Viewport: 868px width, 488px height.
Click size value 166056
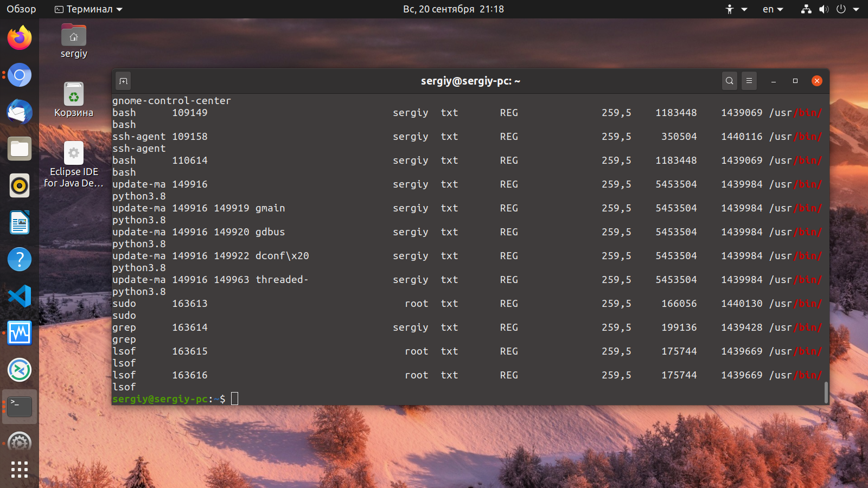[x=679, y=304]
